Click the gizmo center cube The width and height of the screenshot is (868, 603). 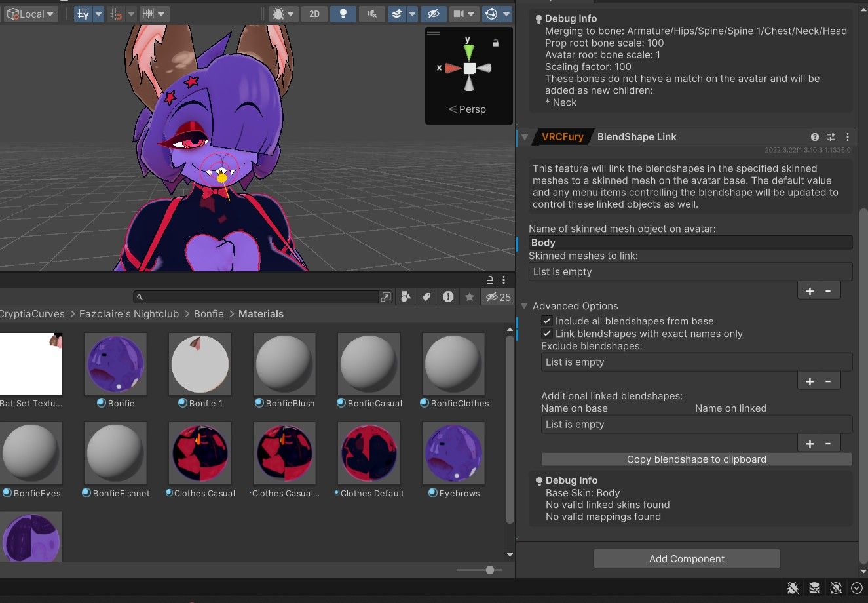point(469,68)
